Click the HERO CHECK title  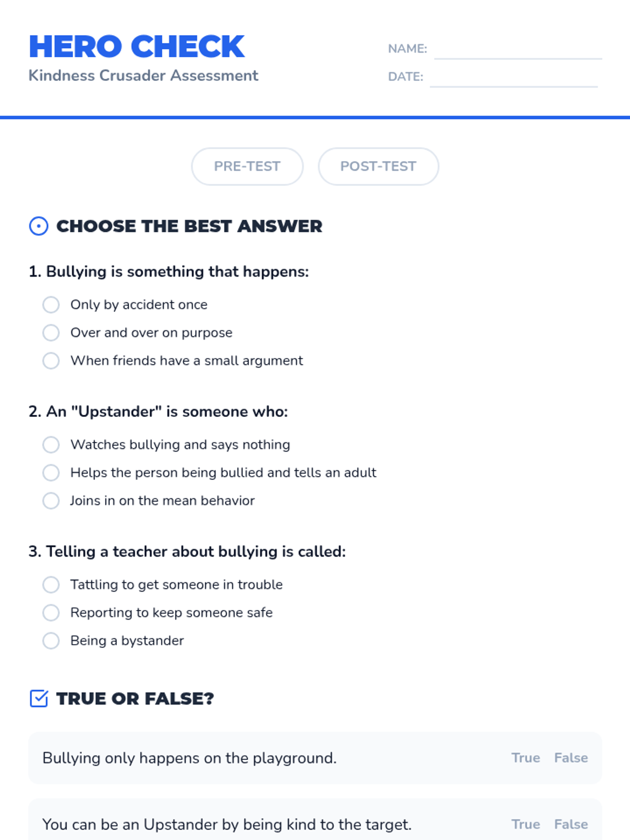coord(136,47)
